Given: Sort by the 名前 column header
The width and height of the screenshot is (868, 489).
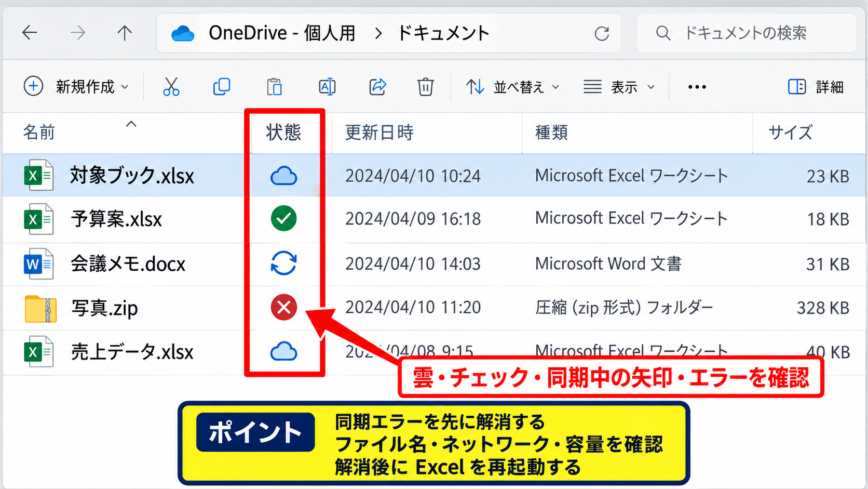Looking at the screenshot, I should (x=39, y=133).
